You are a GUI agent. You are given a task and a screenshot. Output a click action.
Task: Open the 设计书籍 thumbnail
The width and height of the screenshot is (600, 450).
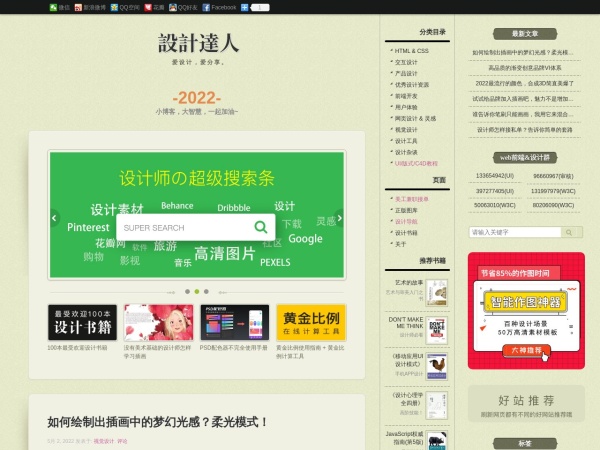click(x=81, y=323)
